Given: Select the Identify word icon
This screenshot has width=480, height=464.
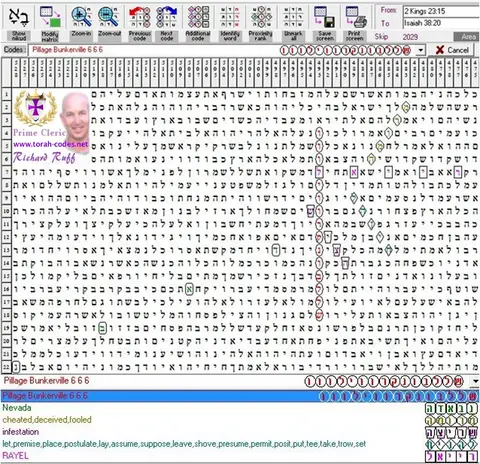Looking at the screenshot, I should [230, 17].
